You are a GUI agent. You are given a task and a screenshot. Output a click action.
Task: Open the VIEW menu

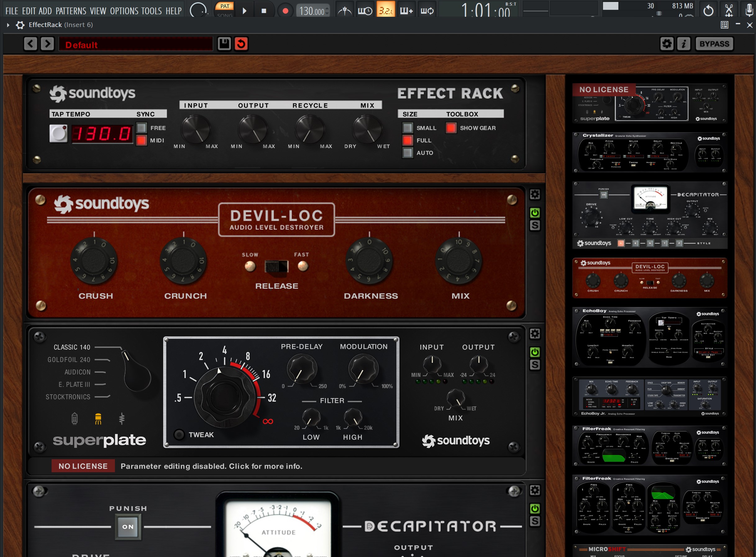point(98,11)
